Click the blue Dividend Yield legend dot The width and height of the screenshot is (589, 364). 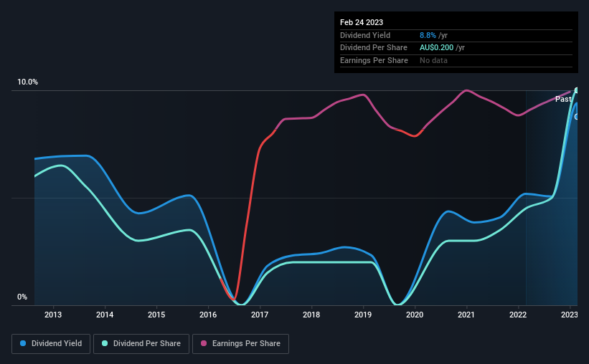[x=23, y=343]
